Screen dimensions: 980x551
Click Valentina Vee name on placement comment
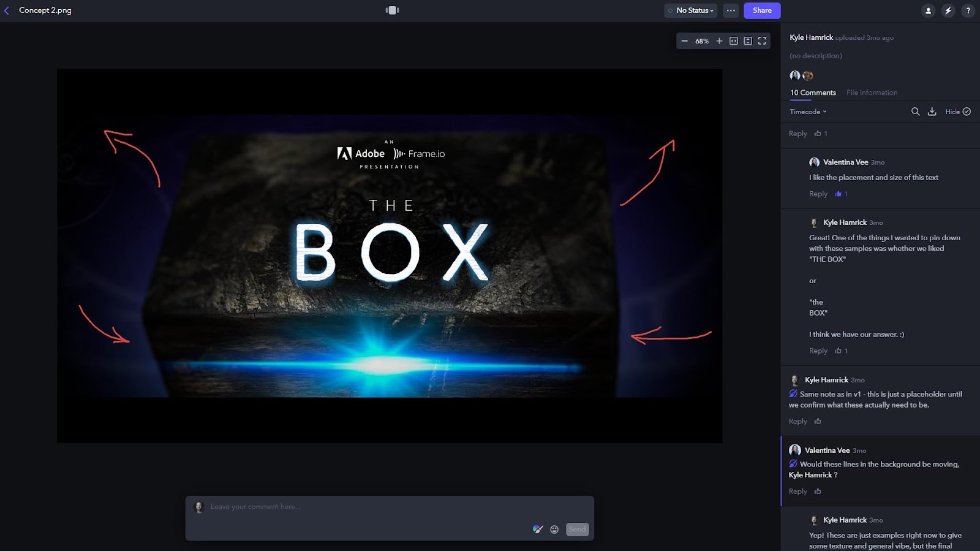point(845,162)
